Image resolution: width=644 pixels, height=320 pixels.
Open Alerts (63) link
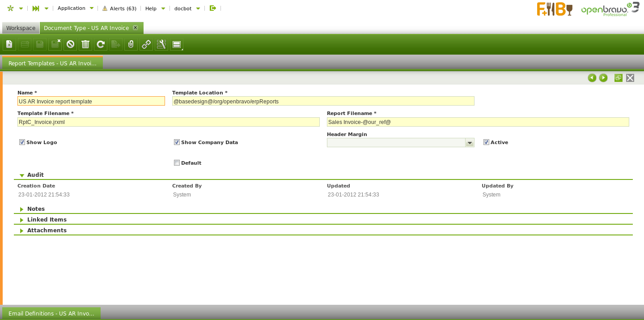(119, 9)
